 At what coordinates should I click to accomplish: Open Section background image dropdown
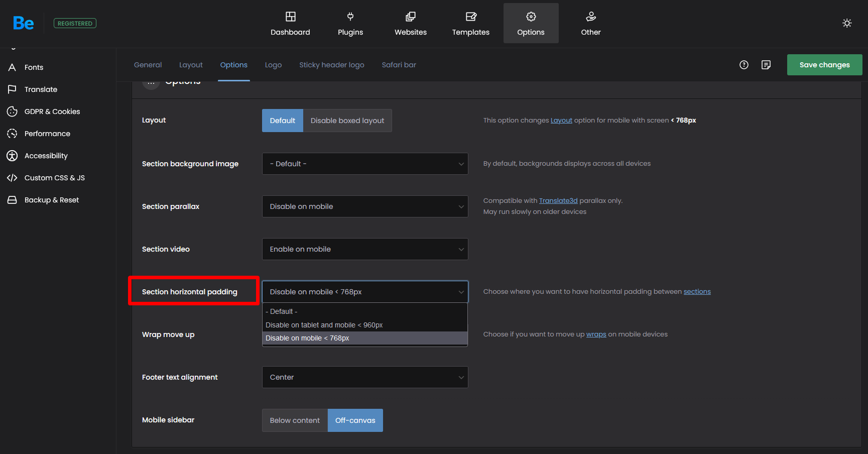(365, 164)
